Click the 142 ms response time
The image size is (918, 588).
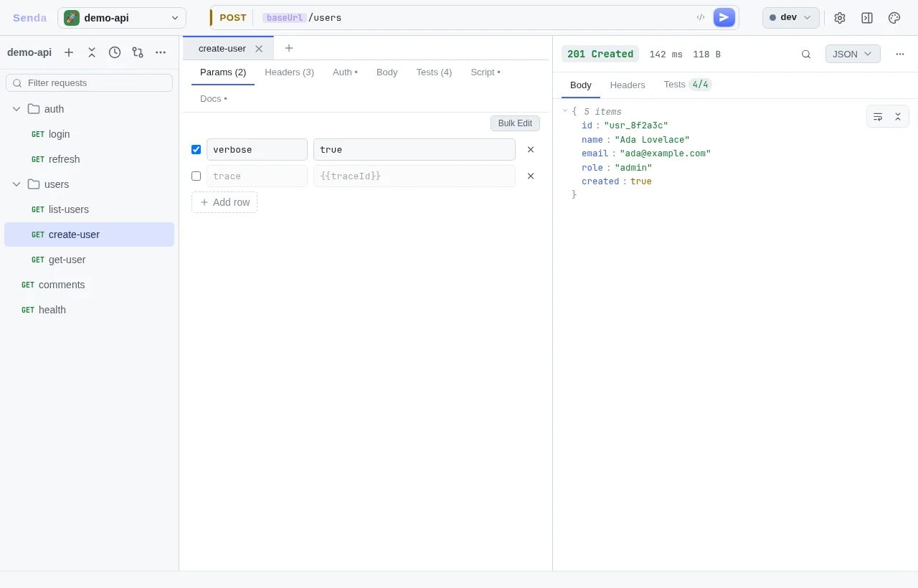pos(666,54)
